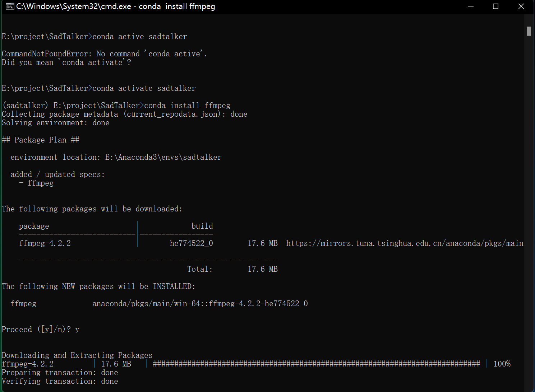Click the vertical scrollbar thumb
This screenshot has height=392, width=535.
(x=529, y=31)
